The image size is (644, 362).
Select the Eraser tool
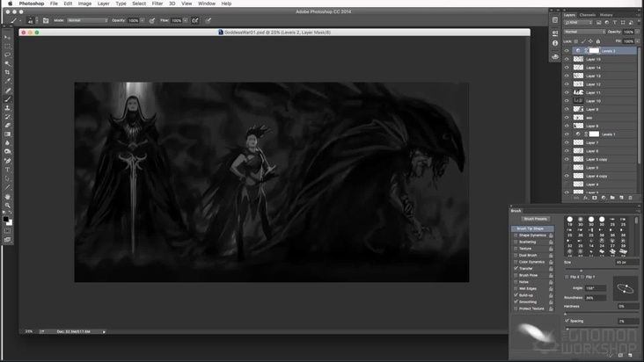(x=7, y=126)
